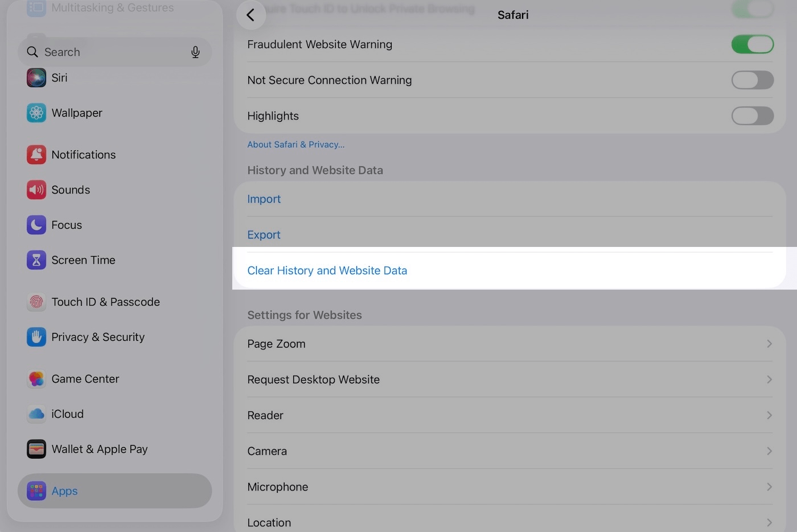
Task: Tap Clear History and Website Data
Action: tap(327, 271)
